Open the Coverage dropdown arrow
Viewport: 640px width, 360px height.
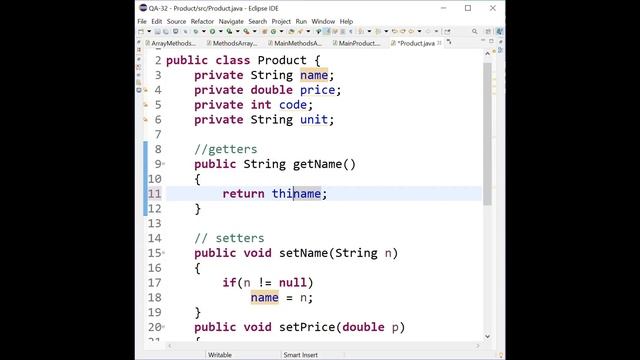click(x=238, y=31)
